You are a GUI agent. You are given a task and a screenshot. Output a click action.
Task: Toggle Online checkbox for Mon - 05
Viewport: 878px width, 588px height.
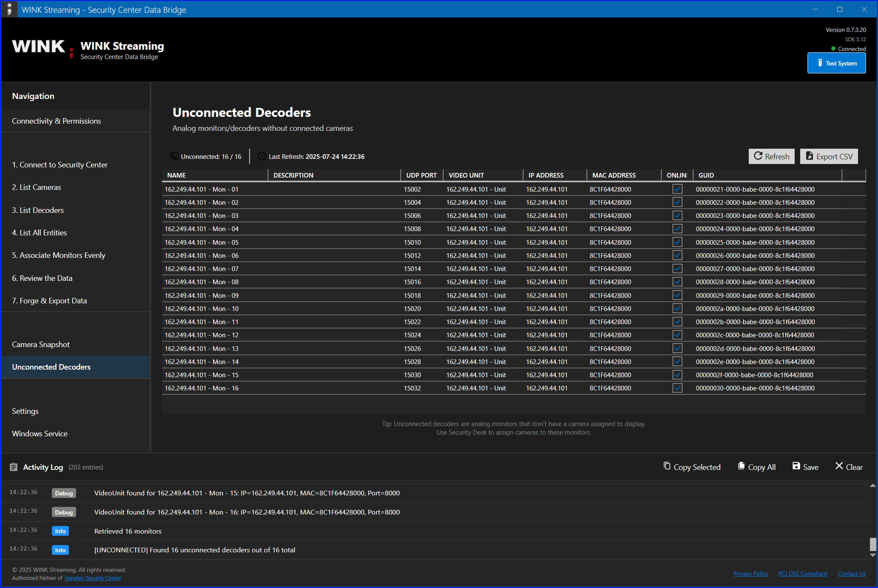coord(677,242)
